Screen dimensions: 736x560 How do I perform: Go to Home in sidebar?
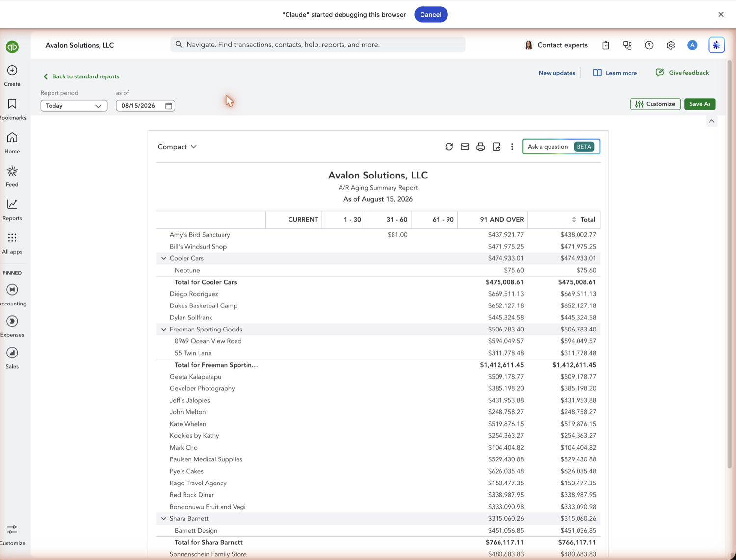click(12, 143)
